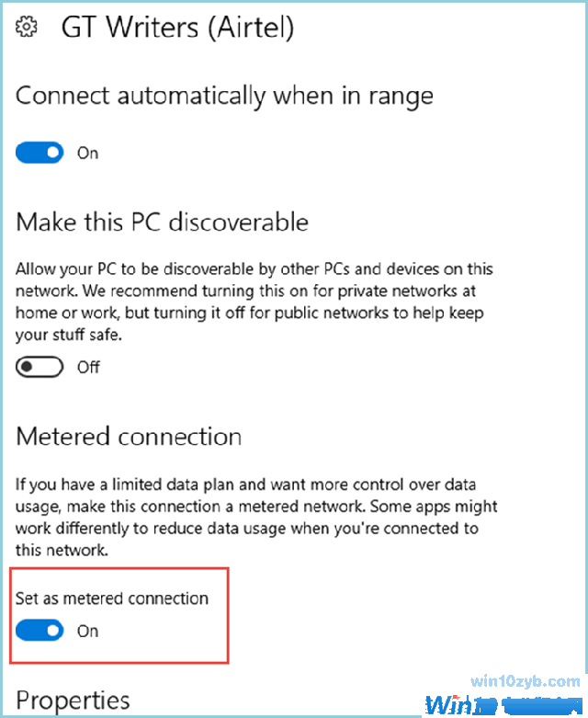The image size is (588, 718).
Task: Select the 'Make this PC discoverable' heading
Action: pos(162,222)
